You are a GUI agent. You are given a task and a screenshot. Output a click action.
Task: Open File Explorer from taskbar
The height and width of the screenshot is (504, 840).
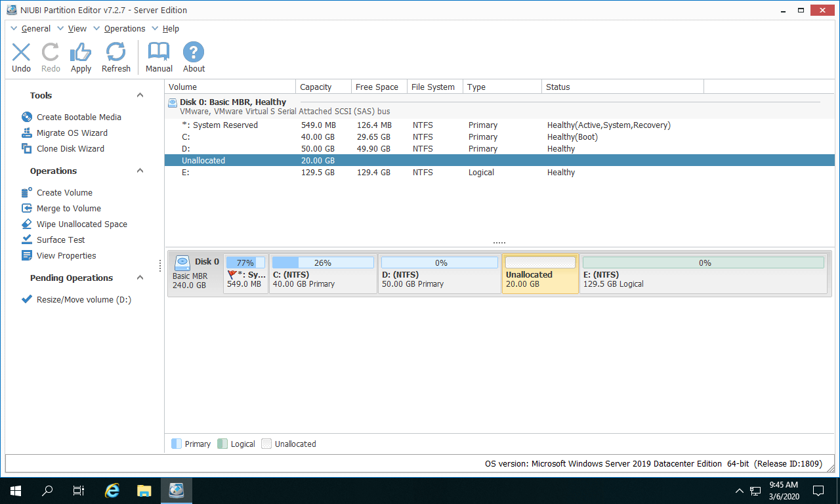[144, 490]
